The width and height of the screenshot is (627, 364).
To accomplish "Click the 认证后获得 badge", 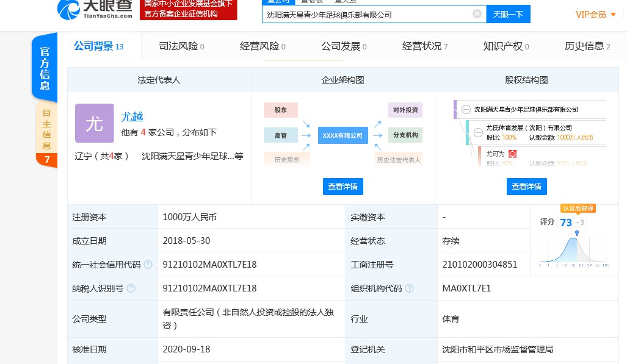I will (578, 208).
